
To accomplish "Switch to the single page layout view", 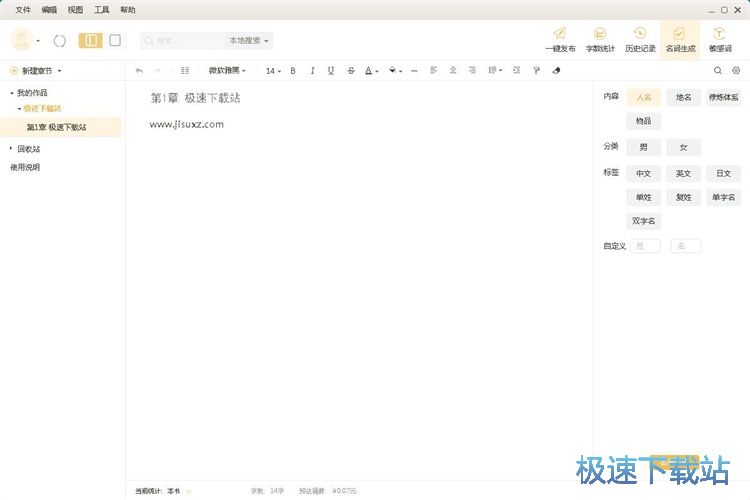I will [115, 41].
